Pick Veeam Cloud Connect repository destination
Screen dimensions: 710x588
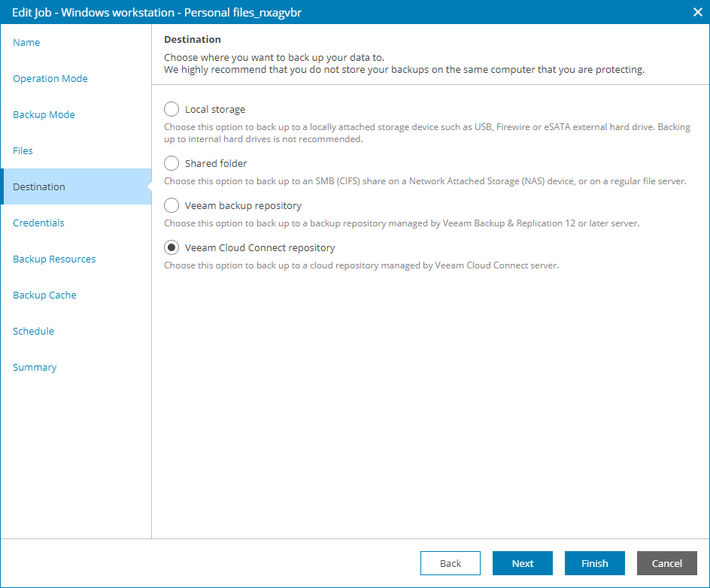(171, 247)
